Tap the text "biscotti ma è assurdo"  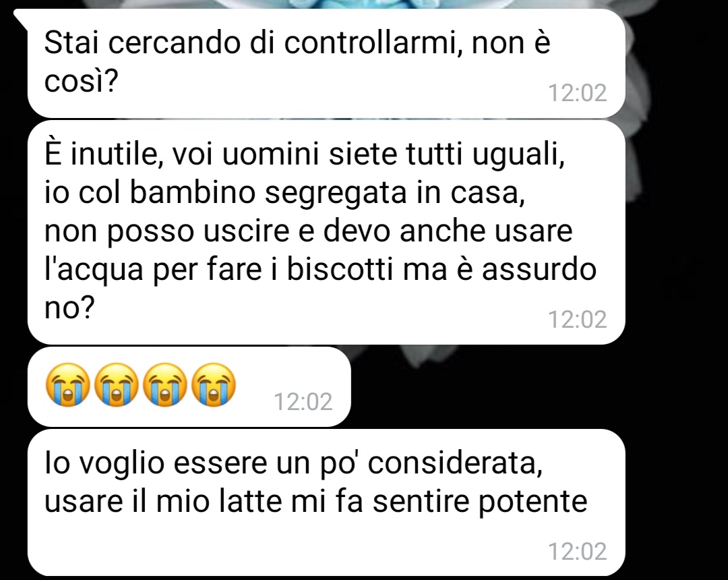[x=442, y=269]
